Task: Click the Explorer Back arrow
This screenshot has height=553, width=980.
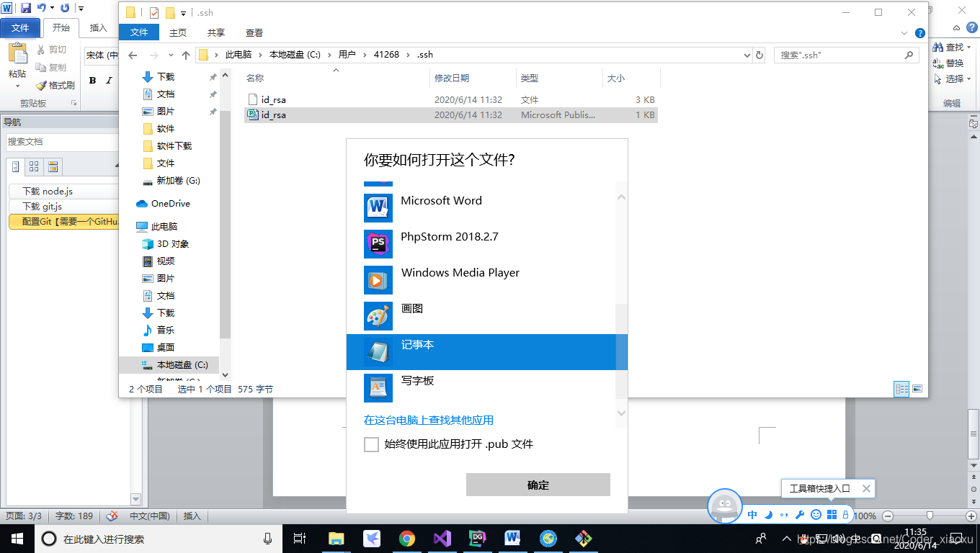Action: 132,55
